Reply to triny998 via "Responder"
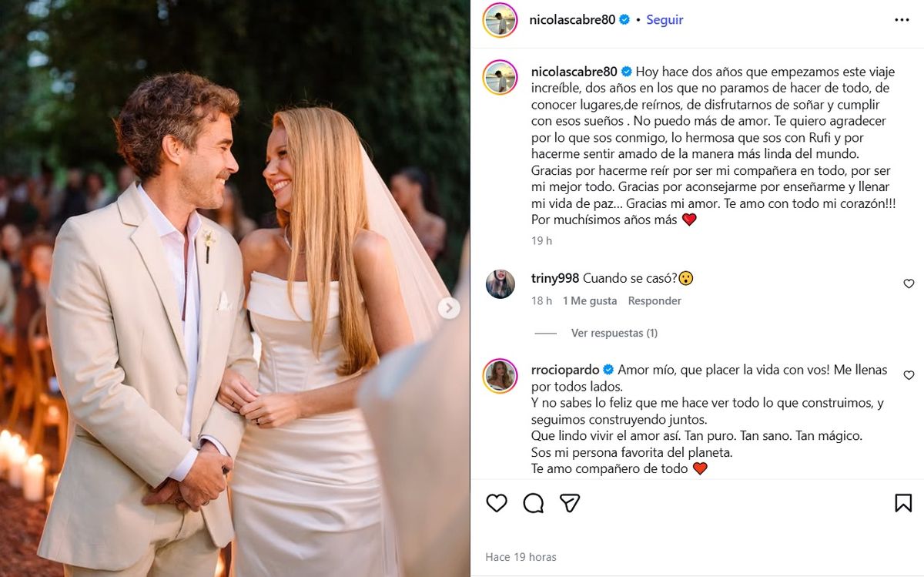 pyautogui.click(x=654, y=301)
